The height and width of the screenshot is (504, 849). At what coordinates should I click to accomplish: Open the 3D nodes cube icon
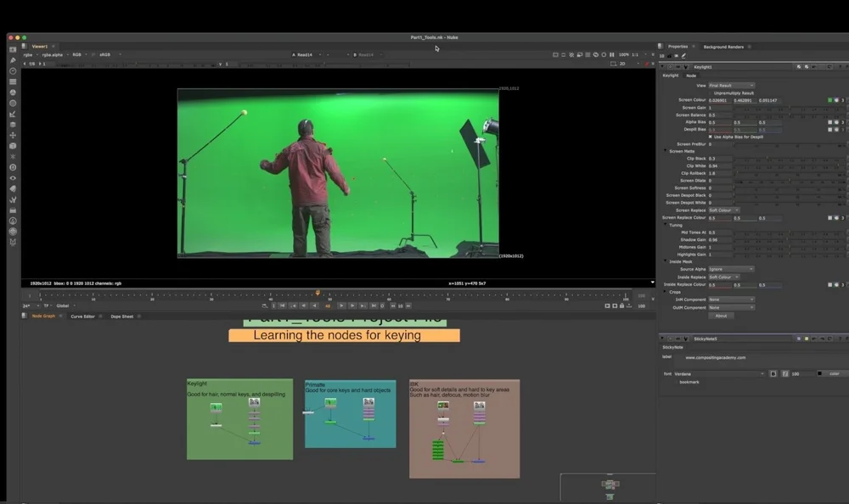click(x=13, y=146)
